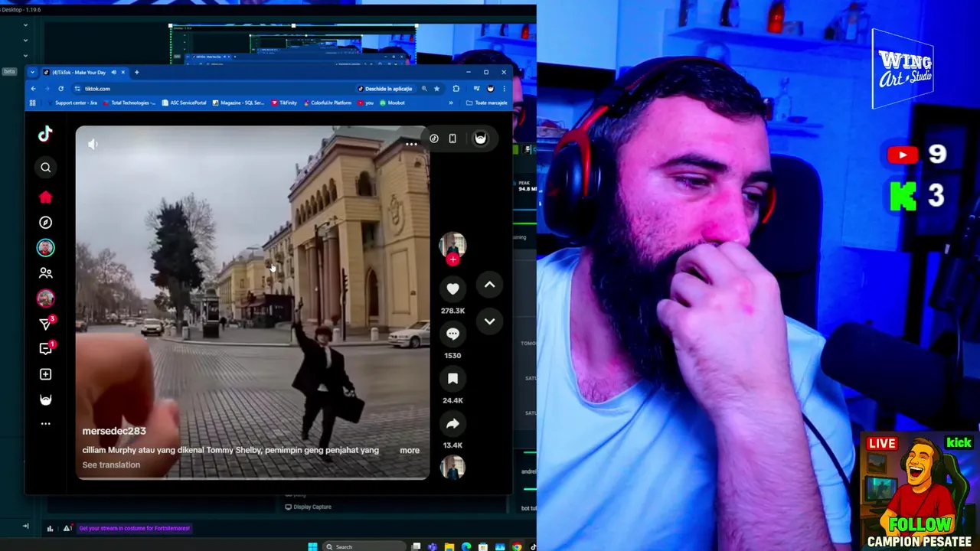Open profile avatar at top right of TikTok
Screen dimensions: 980x551
click(x=480, y=139)
